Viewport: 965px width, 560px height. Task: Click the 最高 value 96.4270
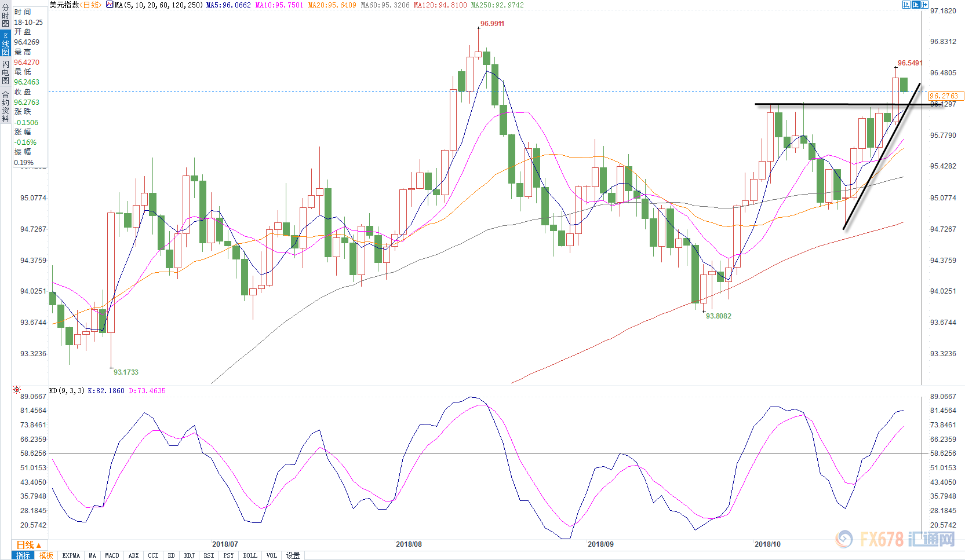(27, 63)
